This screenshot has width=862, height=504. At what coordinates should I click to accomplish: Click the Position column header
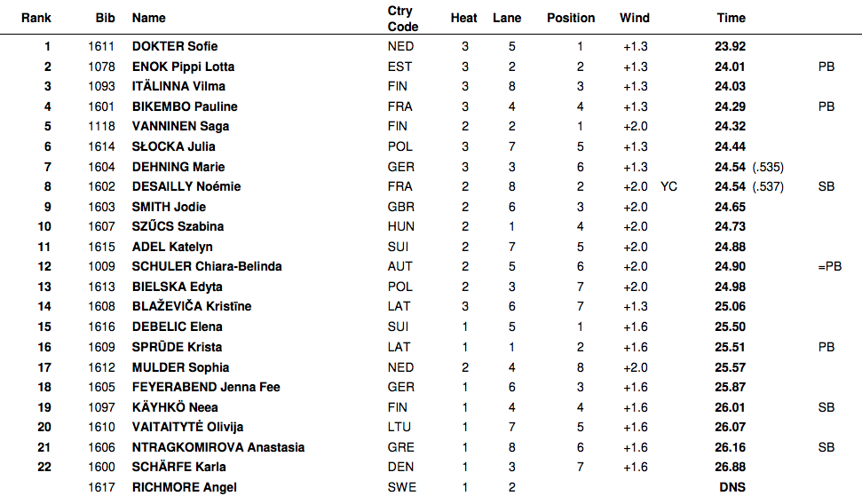tap(571, 18)
